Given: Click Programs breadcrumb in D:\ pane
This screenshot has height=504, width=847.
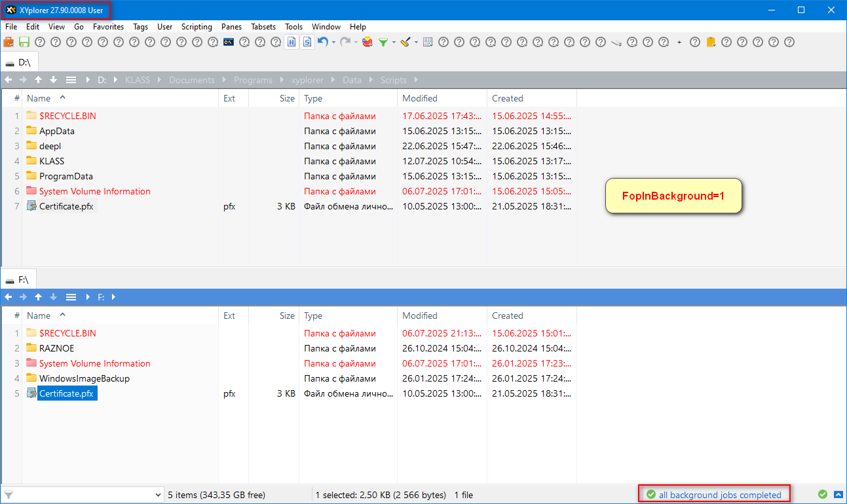Looking at the screenshot, I should (x=253, y=80).
